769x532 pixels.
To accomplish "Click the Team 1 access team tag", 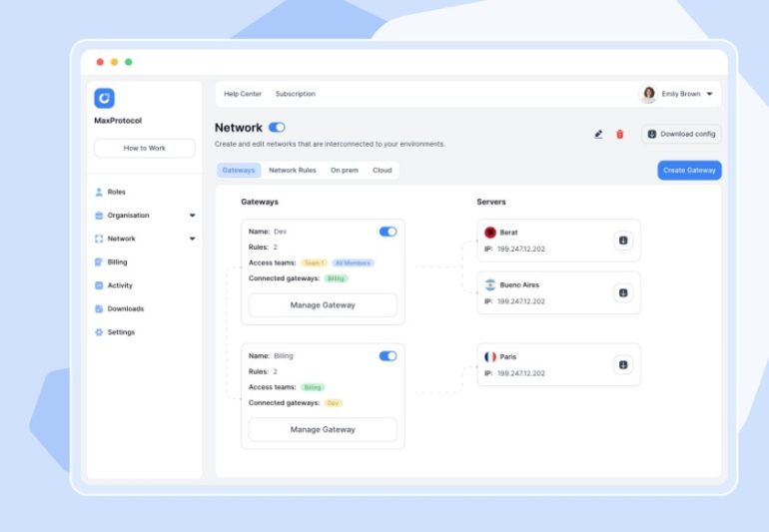I will point(314,263).
